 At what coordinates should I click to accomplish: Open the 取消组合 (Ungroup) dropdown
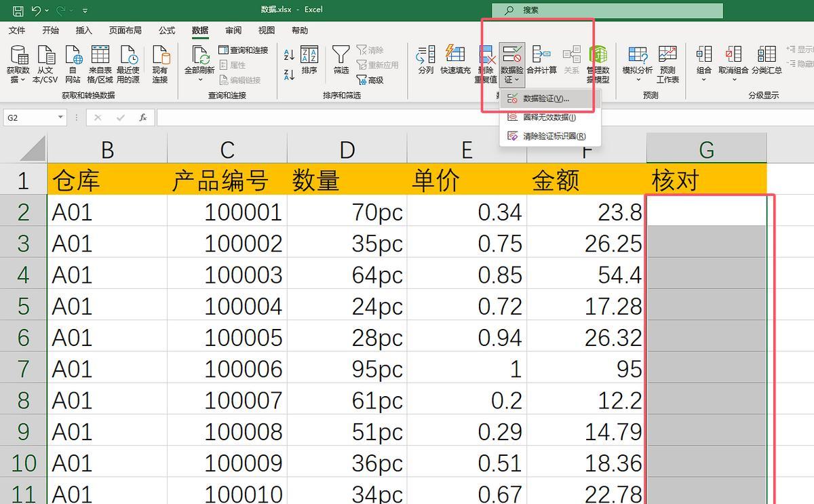click(x=733, y=65)
